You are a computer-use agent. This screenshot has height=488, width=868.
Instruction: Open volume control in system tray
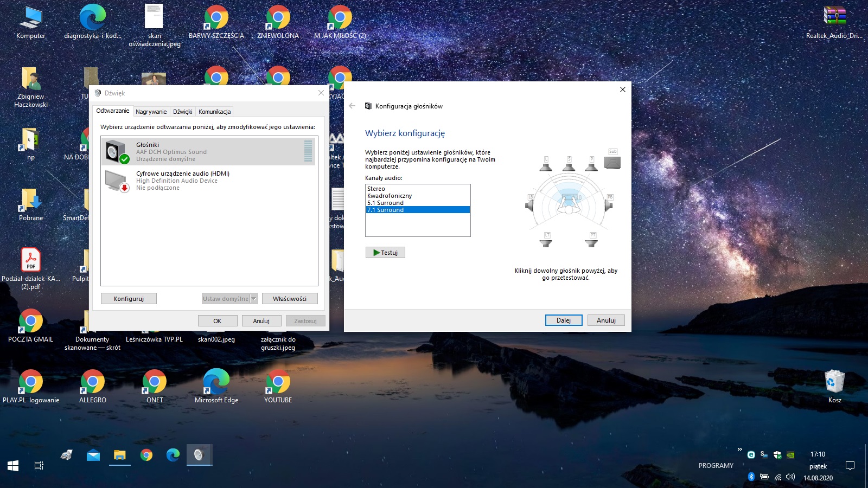pyautogui.click(x=790, y=477)
